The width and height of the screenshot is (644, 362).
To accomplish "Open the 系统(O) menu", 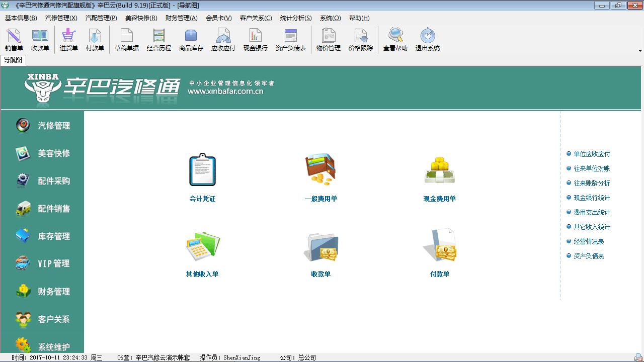I will coord(331,18).
